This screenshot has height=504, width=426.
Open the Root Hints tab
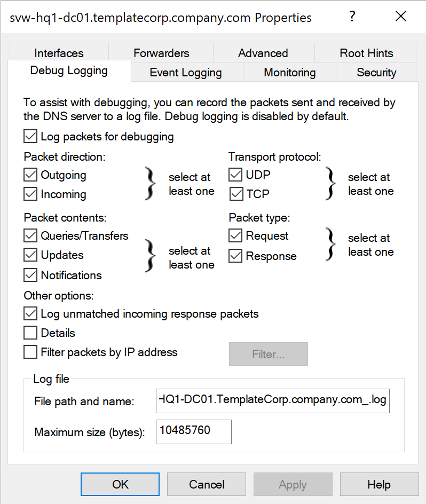tap(366, 53)
